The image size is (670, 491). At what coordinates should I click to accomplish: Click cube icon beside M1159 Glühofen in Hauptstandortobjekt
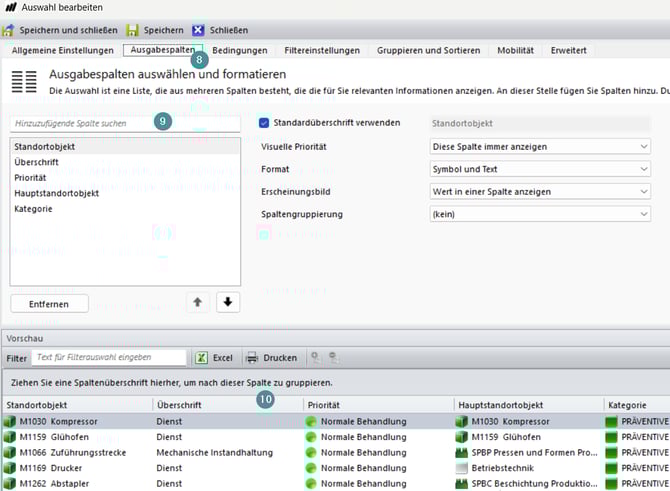point(461,437)
